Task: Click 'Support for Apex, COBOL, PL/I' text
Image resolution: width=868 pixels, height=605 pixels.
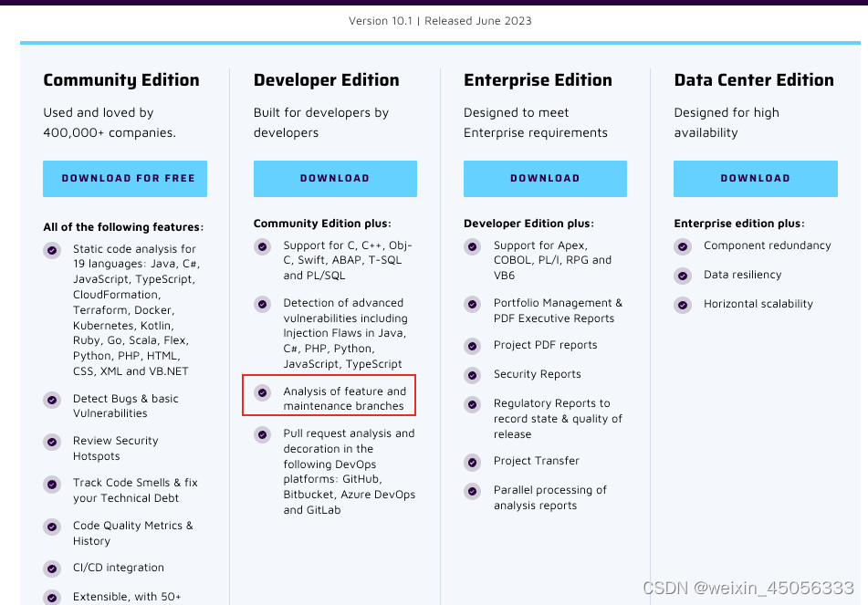Action: point(552,261)
